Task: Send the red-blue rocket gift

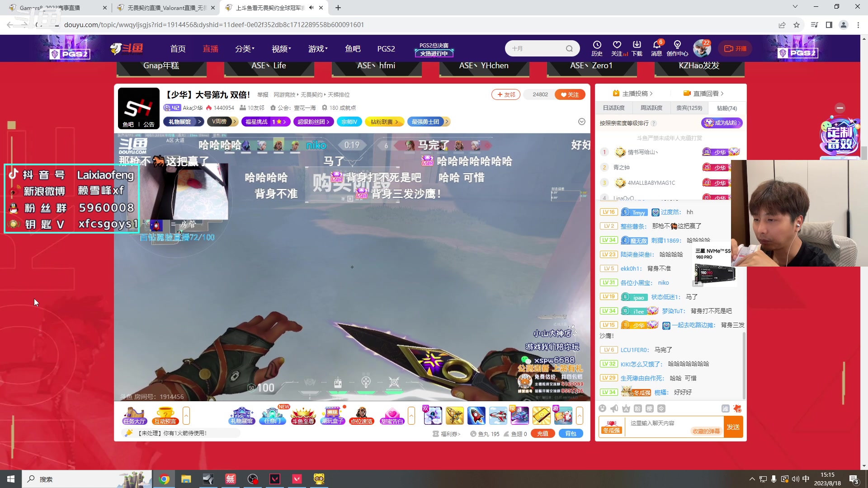Action: (x=476, y=415)
